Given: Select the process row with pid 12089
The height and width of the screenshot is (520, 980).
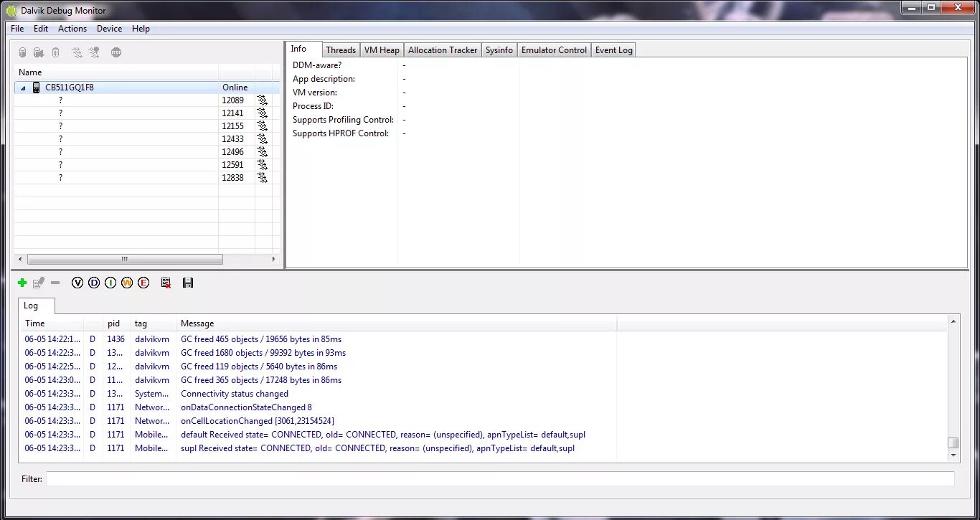Looking at the screenshot, I should click(147, 100).
